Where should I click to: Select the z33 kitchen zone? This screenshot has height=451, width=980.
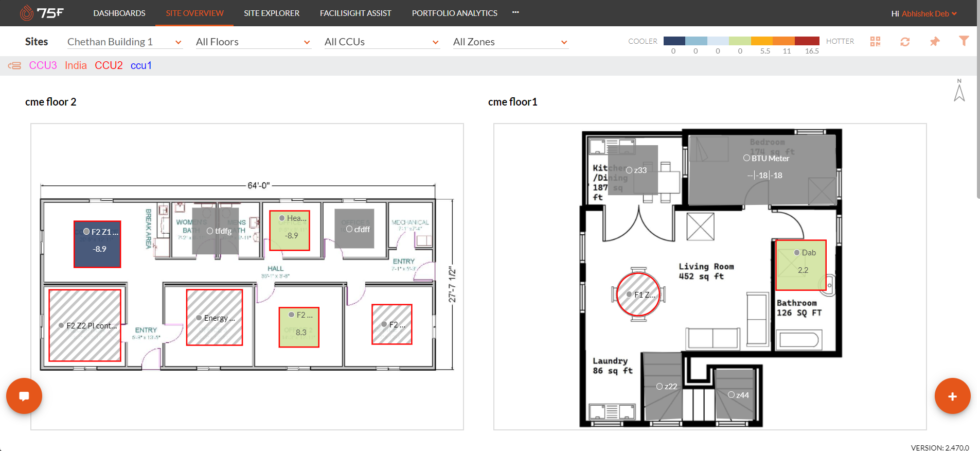[x=633, y=170]
